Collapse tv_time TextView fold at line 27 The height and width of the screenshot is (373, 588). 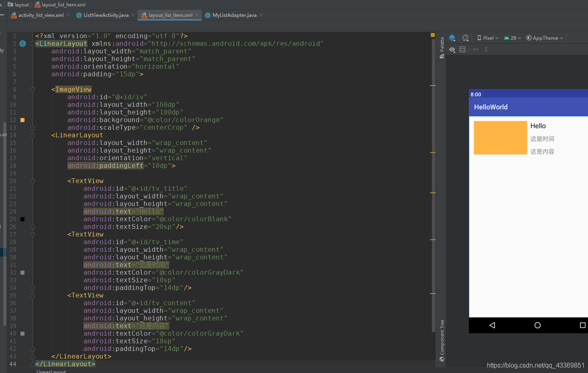click(32, 234)
